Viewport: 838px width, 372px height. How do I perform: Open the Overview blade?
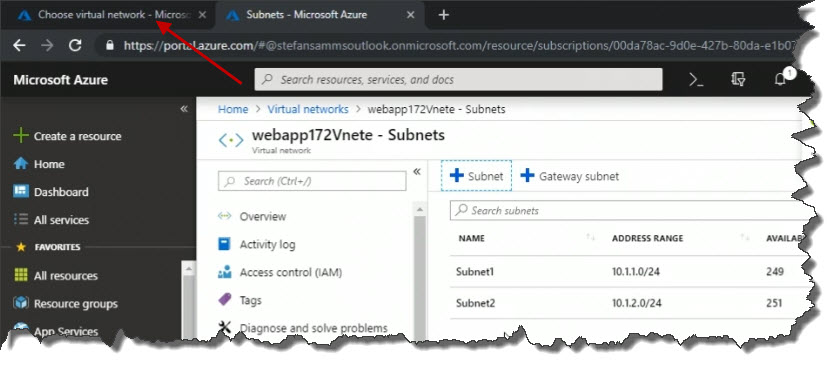pyautogui.click(x=262, y=216)
